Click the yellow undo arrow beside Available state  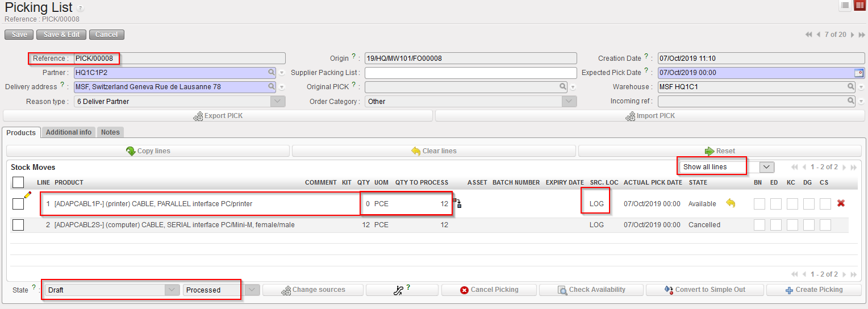[x=731, y=203]
